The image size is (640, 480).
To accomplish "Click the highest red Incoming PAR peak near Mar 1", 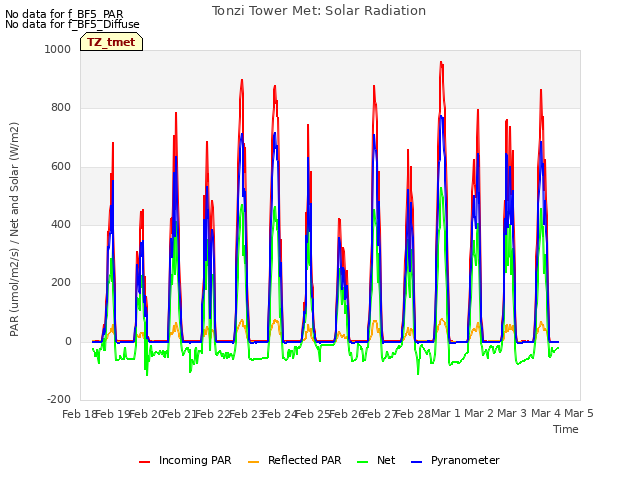I will pyautogui.click(x=441, y=62).
